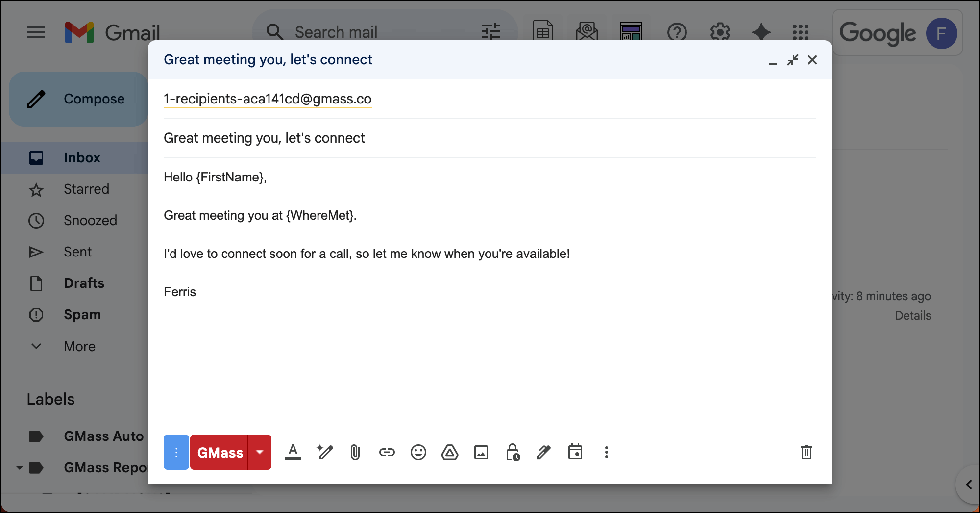980x513 pixels.
Task: Expand the More section in sidebar
Action: 79,346
